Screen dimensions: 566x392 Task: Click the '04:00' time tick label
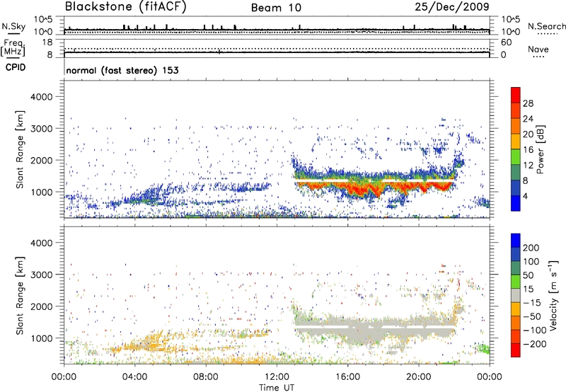pyautogui.click(x=134, y=377)
